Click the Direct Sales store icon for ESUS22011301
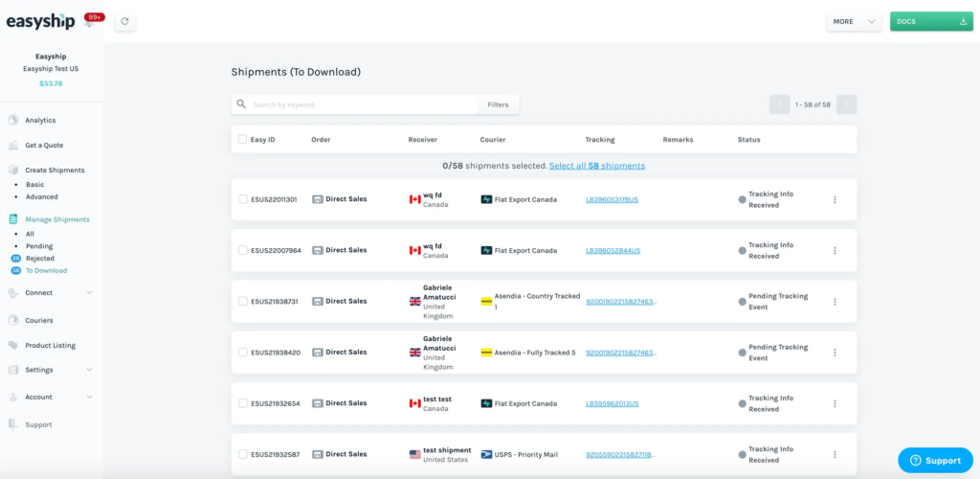This screenshot has width=980, height=479. click(x=318, y=199)
